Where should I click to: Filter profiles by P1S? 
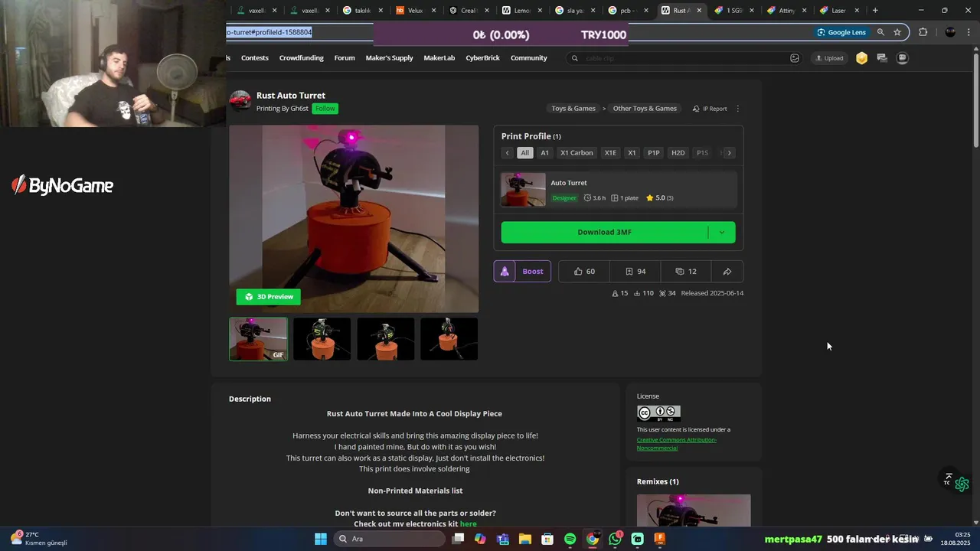[702, 153]
